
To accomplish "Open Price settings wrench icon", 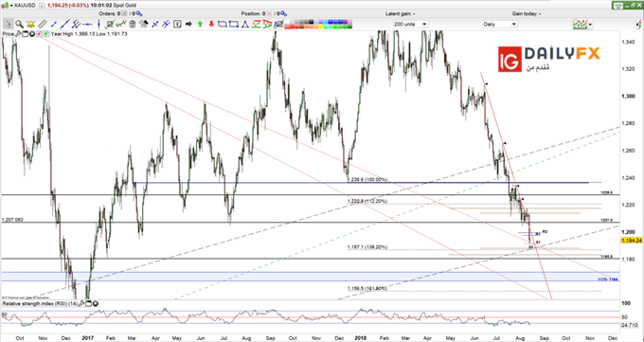I will (x=18, y=34).
